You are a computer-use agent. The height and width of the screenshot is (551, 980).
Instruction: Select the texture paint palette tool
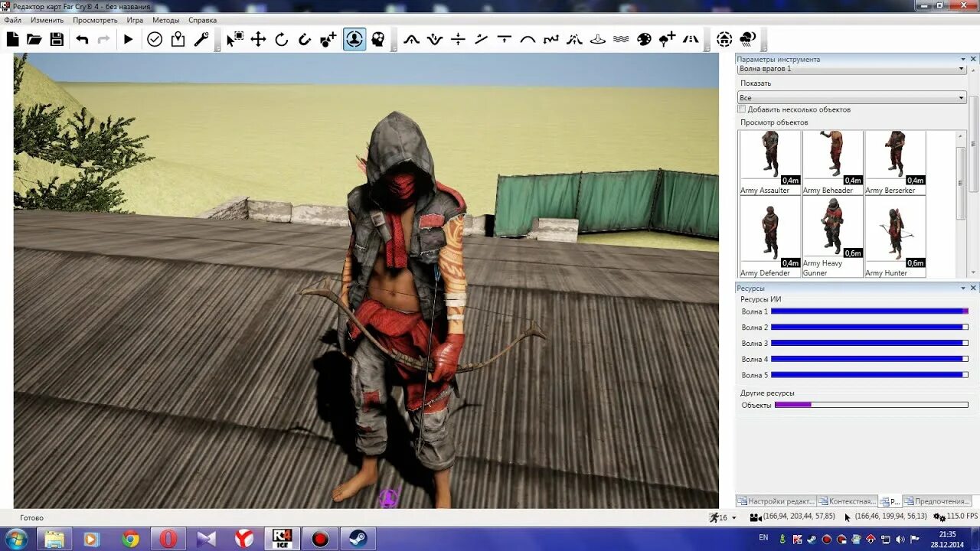click(x=645, y=39)
